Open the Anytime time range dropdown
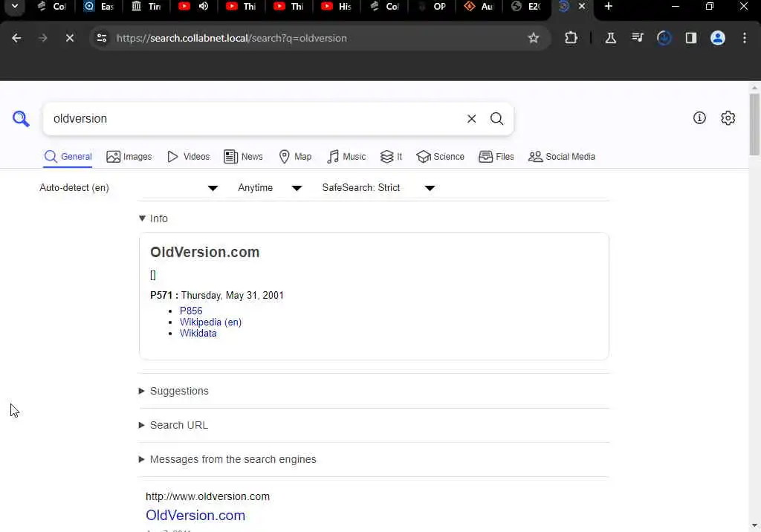Image resolution: width=761 pixels, height=532 pixels. point(270,188)
